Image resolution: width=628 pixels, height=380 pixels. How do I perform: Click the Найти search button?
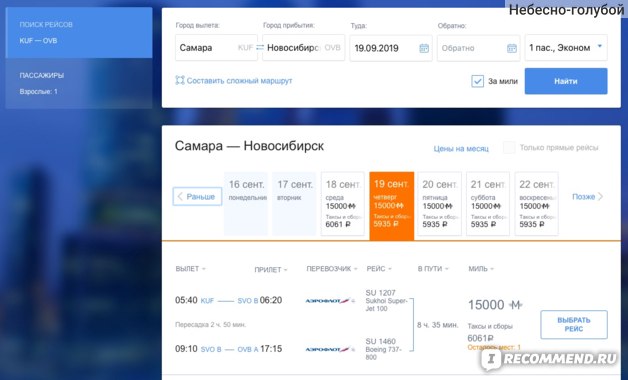(566, 81)
